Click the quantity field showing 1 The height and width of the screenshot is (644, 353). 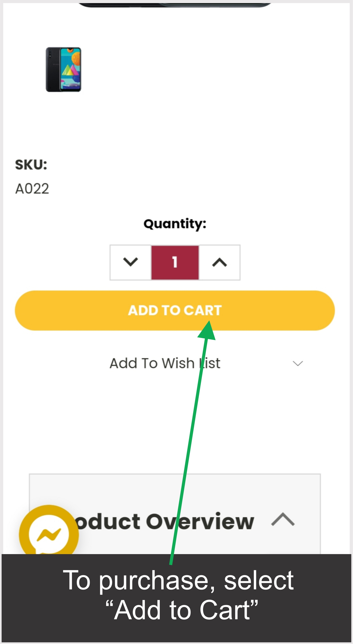click(175, 262)
